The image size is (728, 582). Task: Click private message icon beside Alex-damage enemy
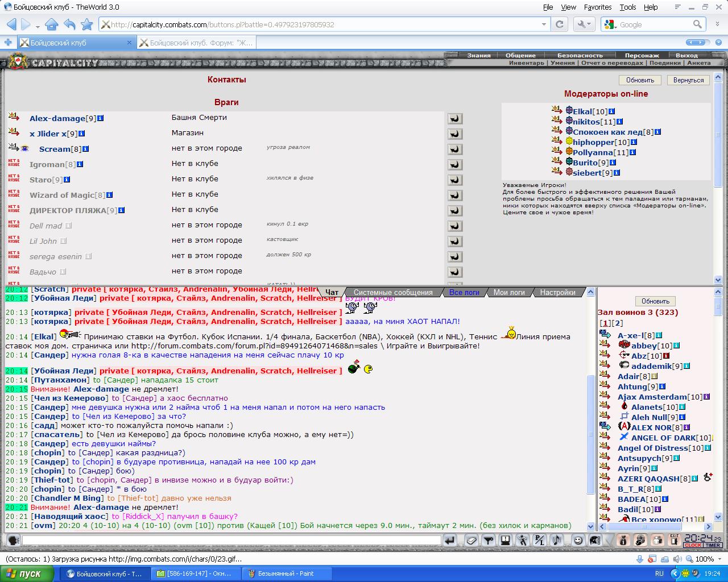(14, 117)
